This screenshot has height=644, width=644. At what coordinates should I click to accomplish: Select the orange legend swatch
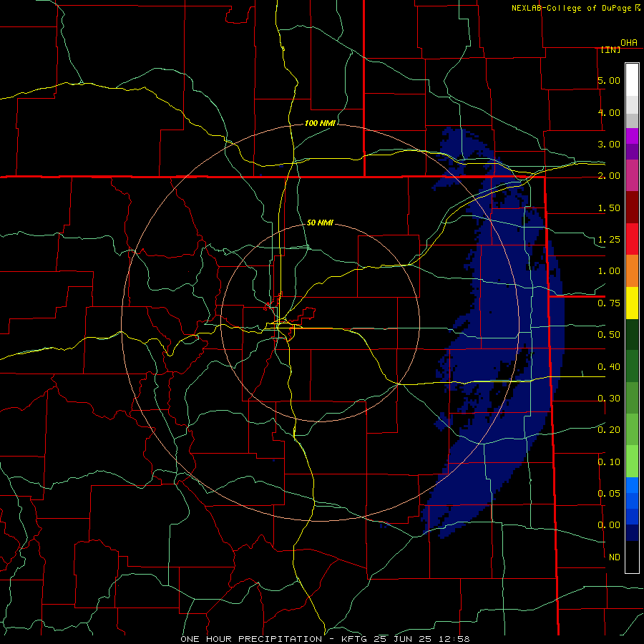tap(632, 271)
